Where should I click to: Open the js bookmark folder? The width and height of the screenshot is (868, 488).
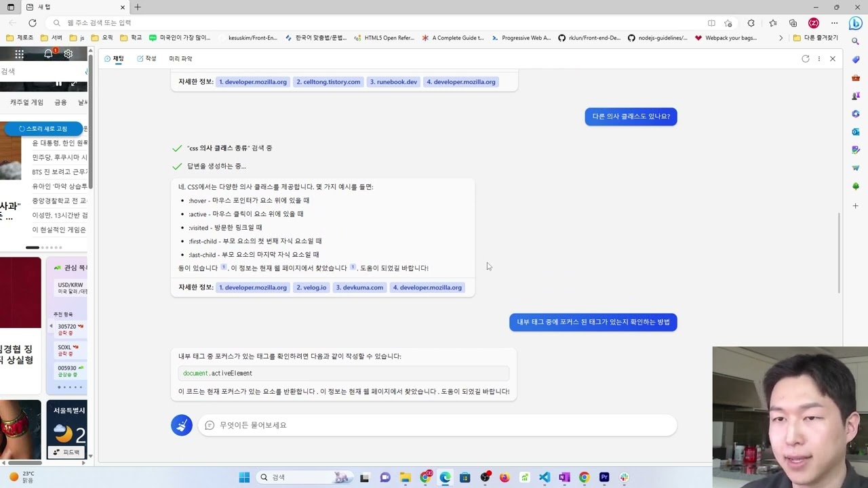[x=77, y=38]
